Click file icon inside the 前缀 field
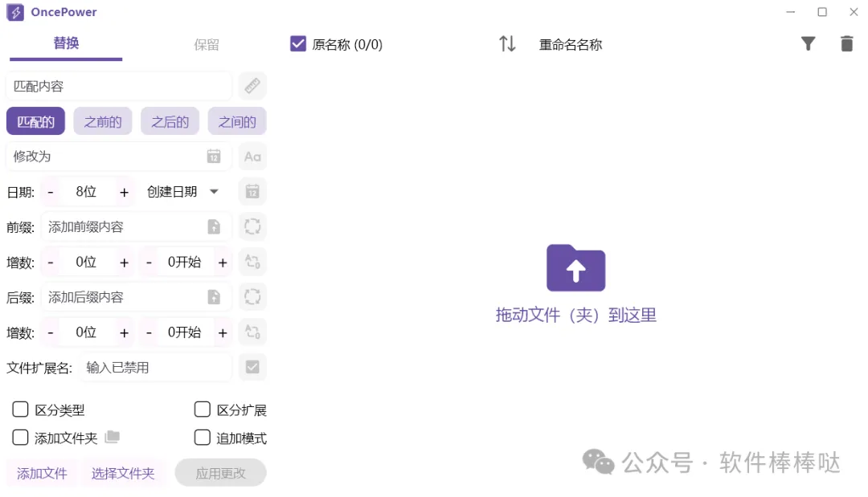Viewport: 868px width, 497px height. pyautogui.click(x=214, y=226)
